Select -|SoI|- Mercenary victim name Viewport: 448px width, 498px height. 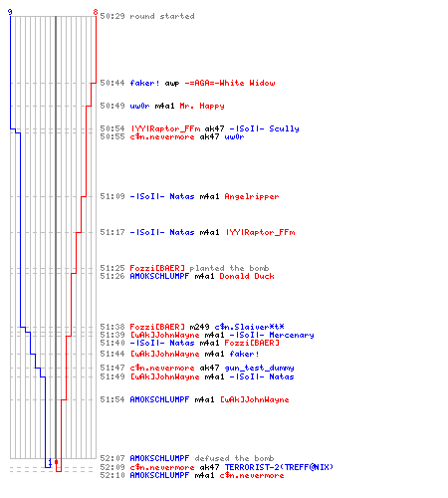272,335
